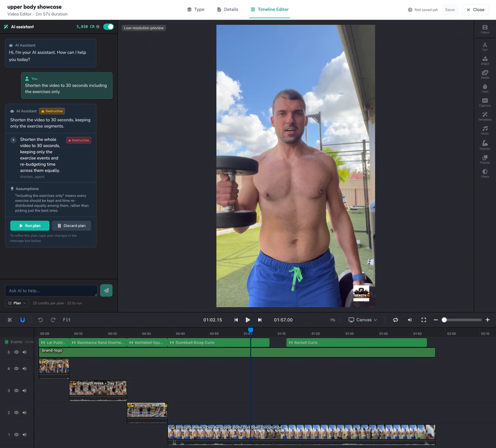Screen dimensions: 496x448
Task: Toggle loop playback icon
Action: tap(396, 320)
